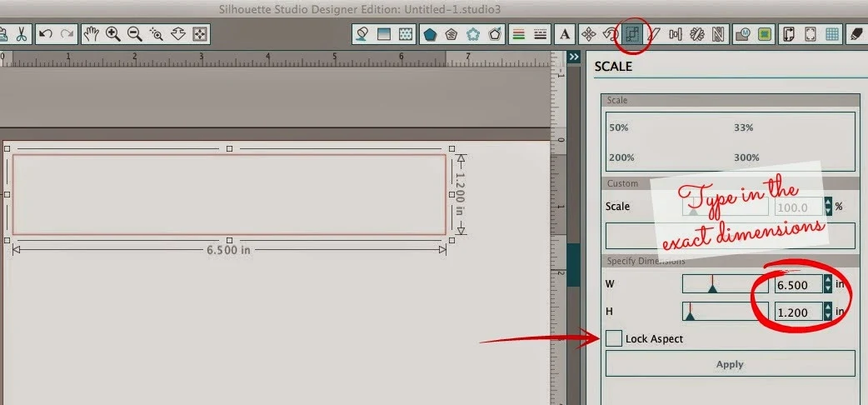Enable the Lock Aspect checkbox
868x405 pixels.
613,338
